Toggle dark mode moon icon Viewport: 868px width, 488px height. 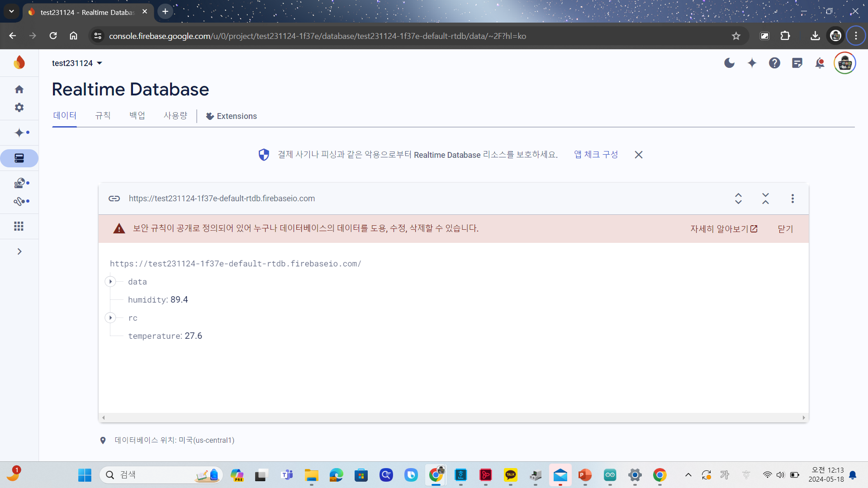(x=729, y=63)
